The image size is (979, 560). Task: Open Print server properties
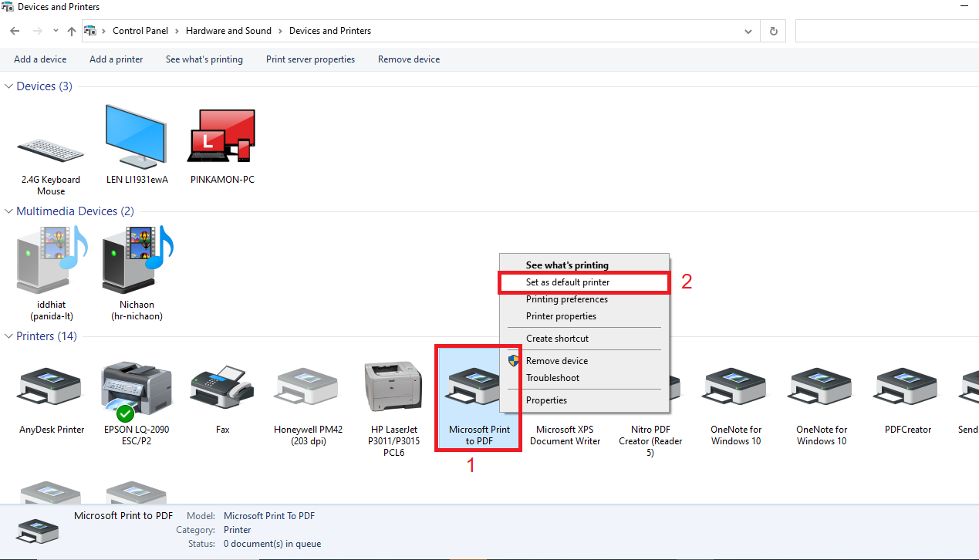point(310,59)
